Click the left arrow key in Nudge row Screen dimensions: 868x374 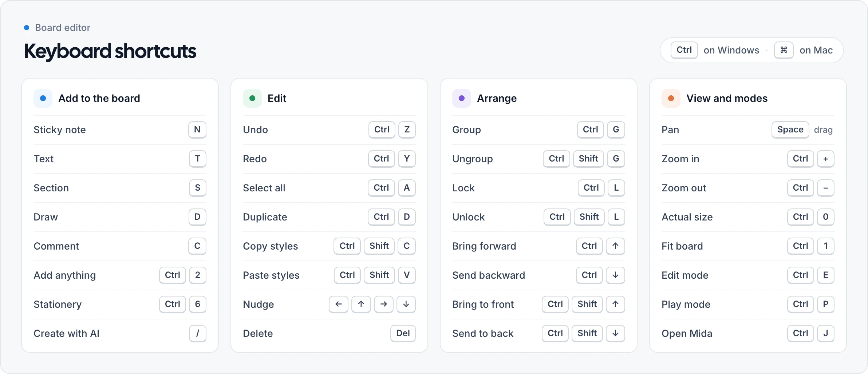coord(339,304)
